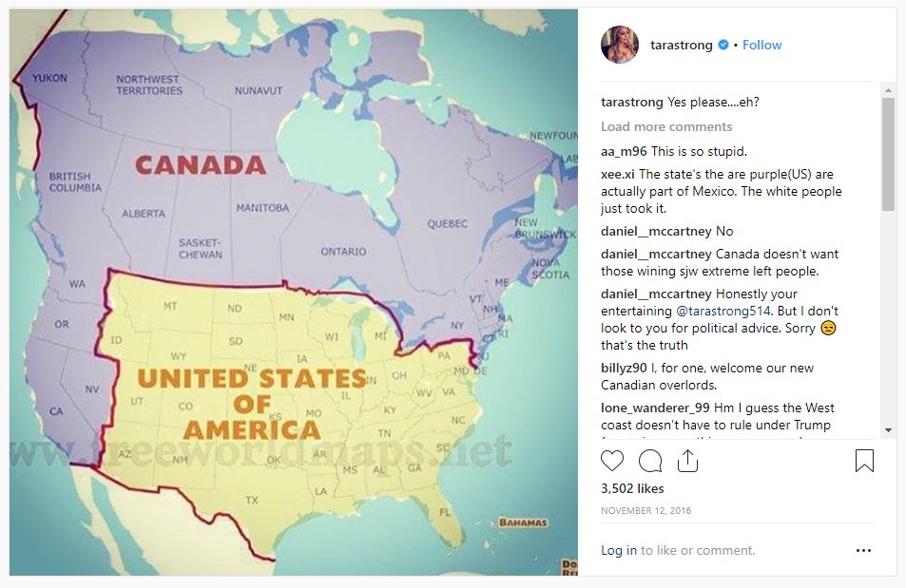Screen dimensions: 906x588
Task: Open more options three-dot menu
Action: (863, 550)
